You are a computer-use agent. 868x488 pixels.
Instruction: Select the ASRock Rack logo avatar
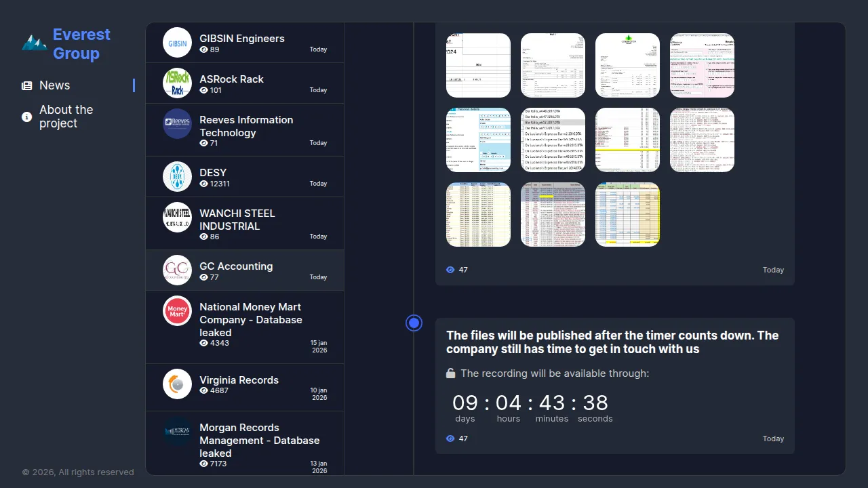pos(178,83)
